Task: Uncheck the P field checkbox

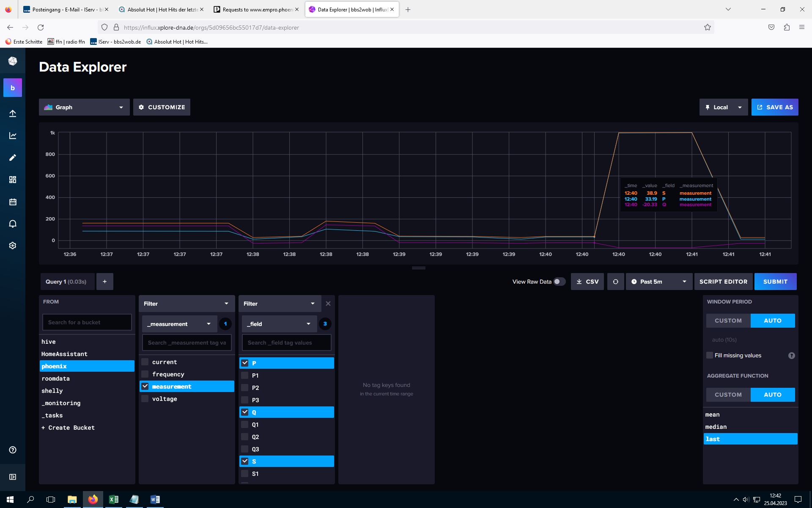Action: [x=245, y=363]
